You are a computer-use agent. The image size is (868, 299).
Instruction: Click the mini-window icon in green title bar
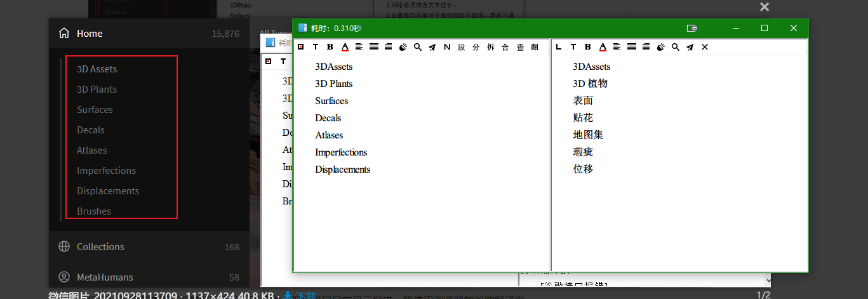coord(692,28)
